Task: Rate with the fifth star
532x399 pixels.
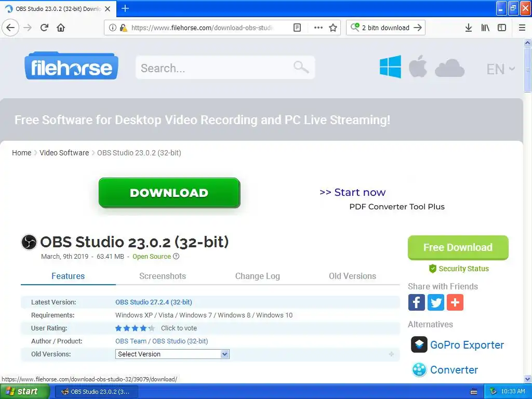Action: pyautogui.click(x=152, y=328)
